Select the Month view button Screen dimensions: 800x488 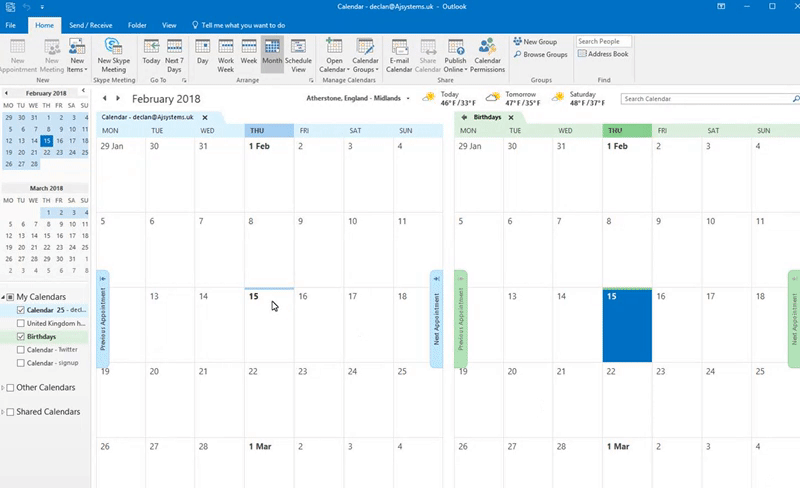click(272, 56)
